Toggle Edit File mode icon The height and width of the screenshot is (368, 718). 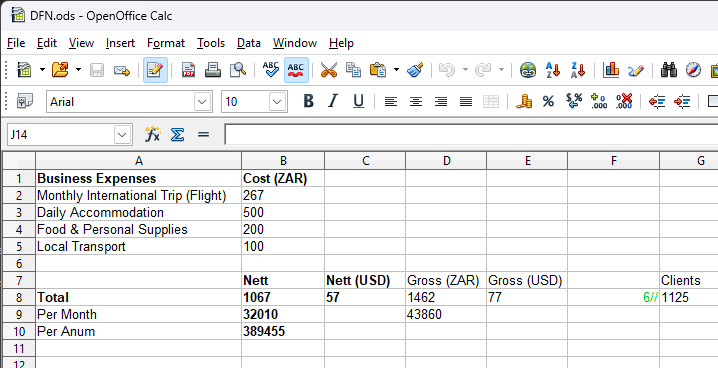pyautogui.click(x=155, y=70)
